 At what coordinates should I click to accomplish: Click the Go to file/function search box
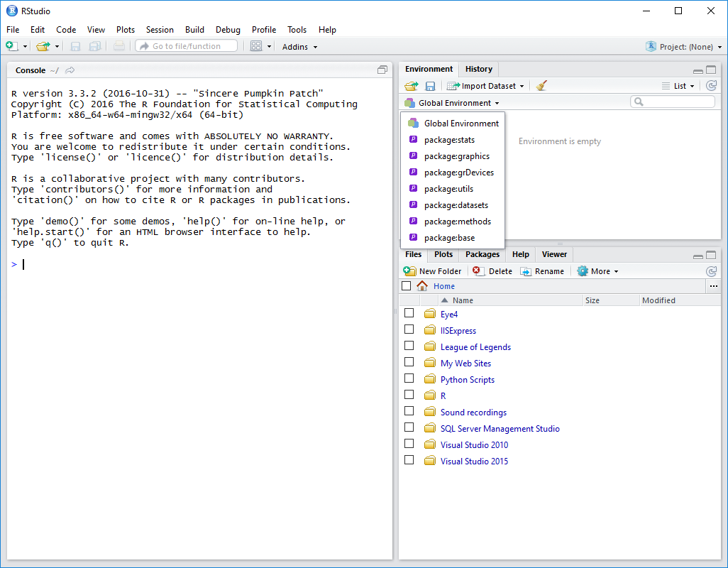click(186, 46)
